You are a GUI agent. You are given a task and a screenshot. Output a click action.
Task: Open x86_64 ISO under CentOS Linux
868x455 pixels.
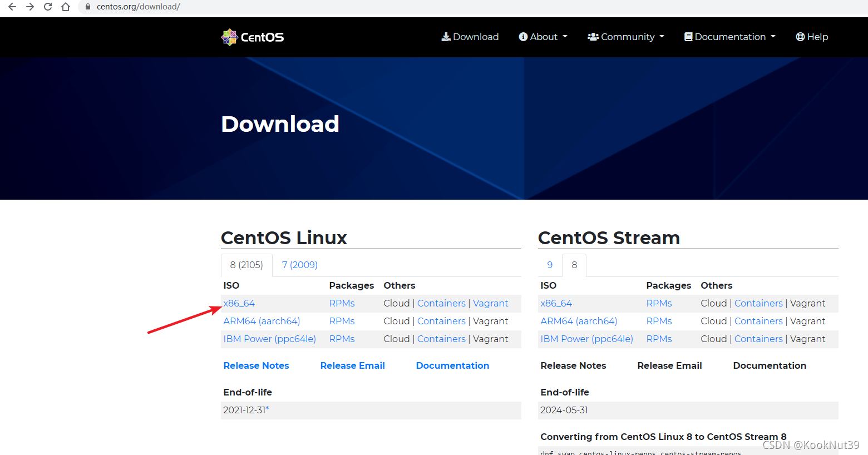(x=239, y=303)
